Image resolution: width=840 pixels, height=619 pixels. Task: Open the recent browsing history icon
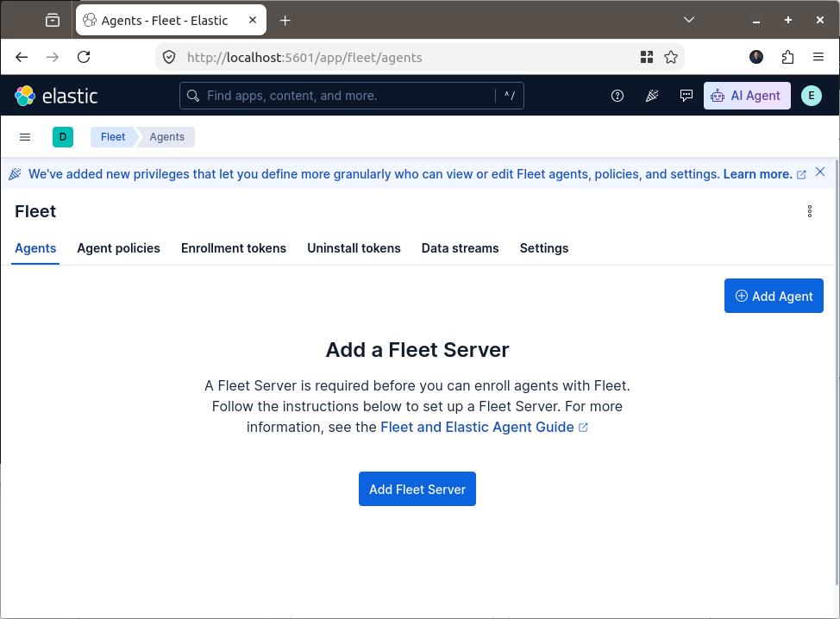[53, 21]
